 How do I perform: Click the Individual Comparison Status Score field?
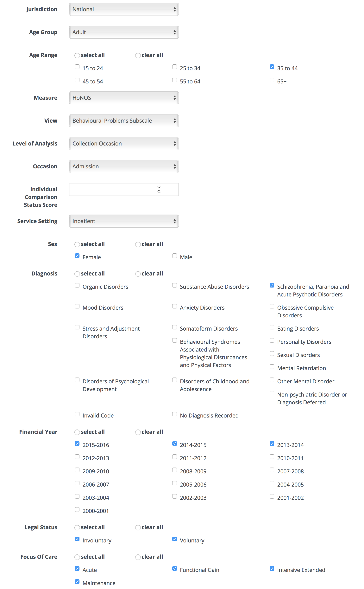[x=123, y=189]
